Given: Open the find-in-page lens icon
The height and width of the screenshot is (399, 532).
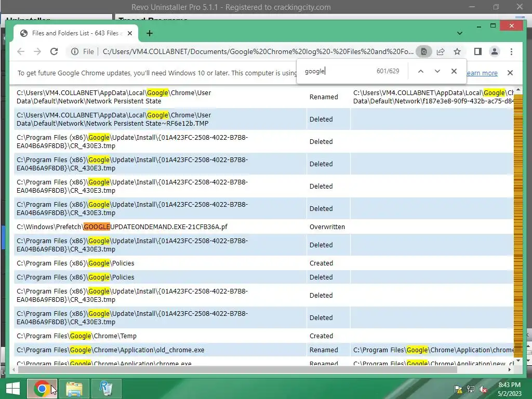Looking at the screenshot, I should [424, 51].
